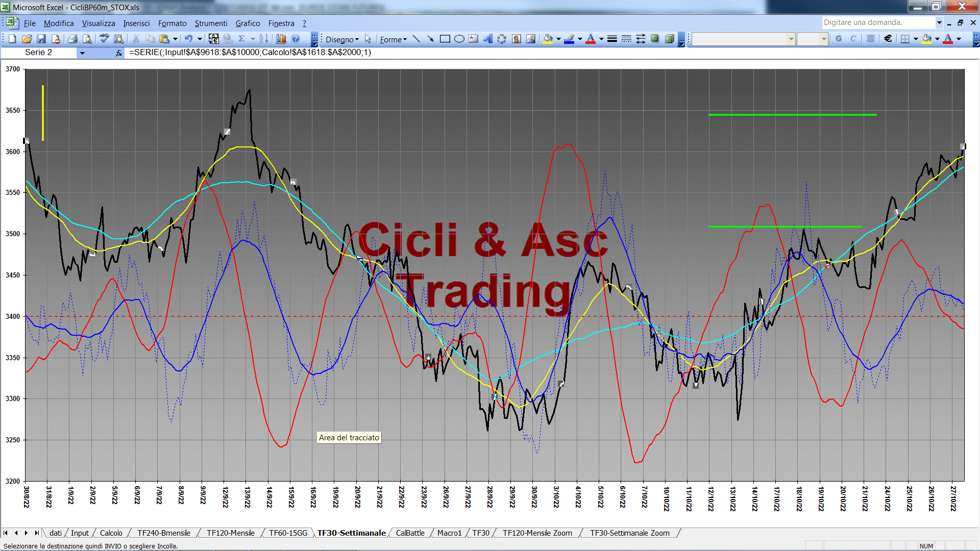The width and height of the screenshot is (980, 551).
Task: Insert WordArt icon
Action: coord(487,39)
